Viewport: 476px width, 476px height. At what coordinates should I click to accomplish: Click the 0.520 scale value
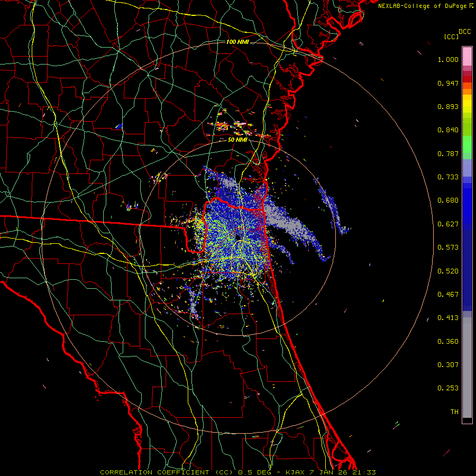click(x=448, y=271)
